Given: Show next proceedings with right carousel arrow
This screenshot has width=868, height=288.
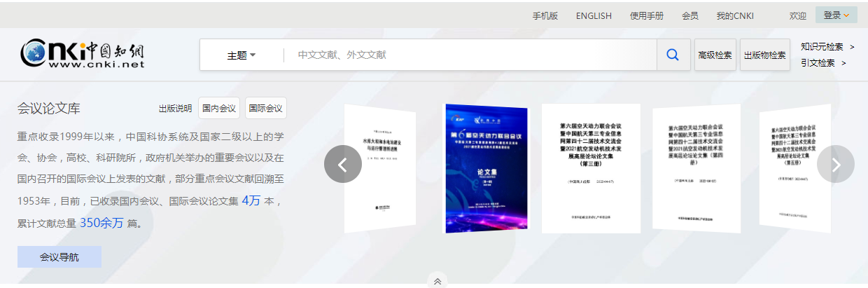Looking at the screenshot, I should [x=836, y=165].
